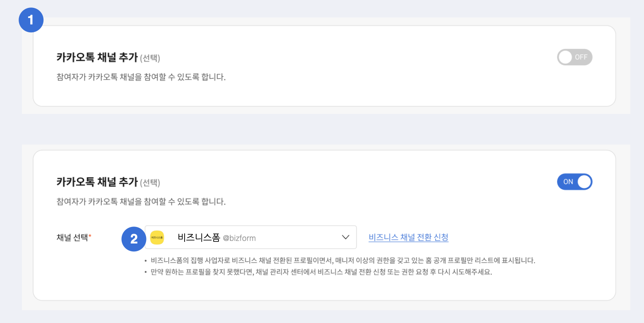The image size is (644, 323).
Task: Click the 카카오톡 채널 추가 heading in top card
Action: [x=97, y=58]
